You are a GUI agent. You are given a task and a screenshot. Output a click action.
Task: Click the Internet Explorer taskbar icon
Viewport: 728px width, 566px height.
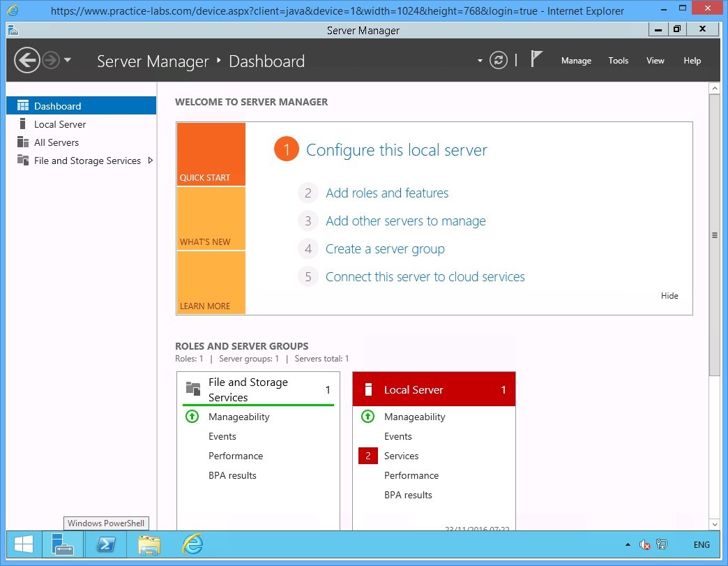(192, 544)
